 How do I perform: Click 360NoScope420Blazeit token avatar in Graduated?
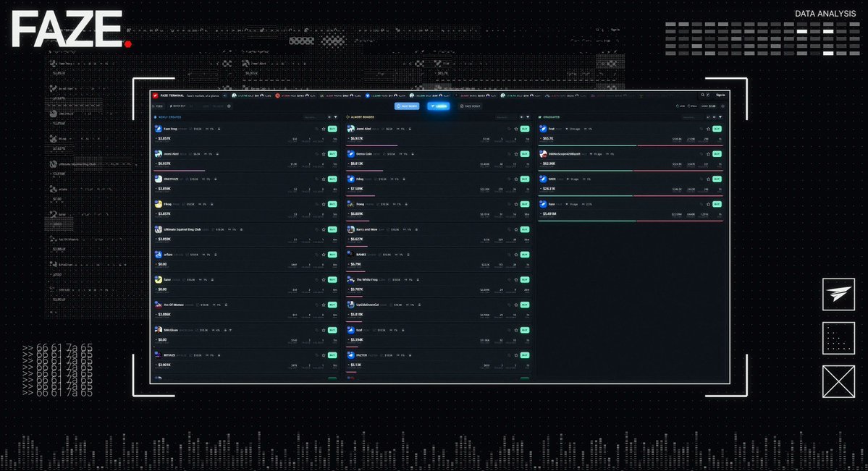click(543, 154)
